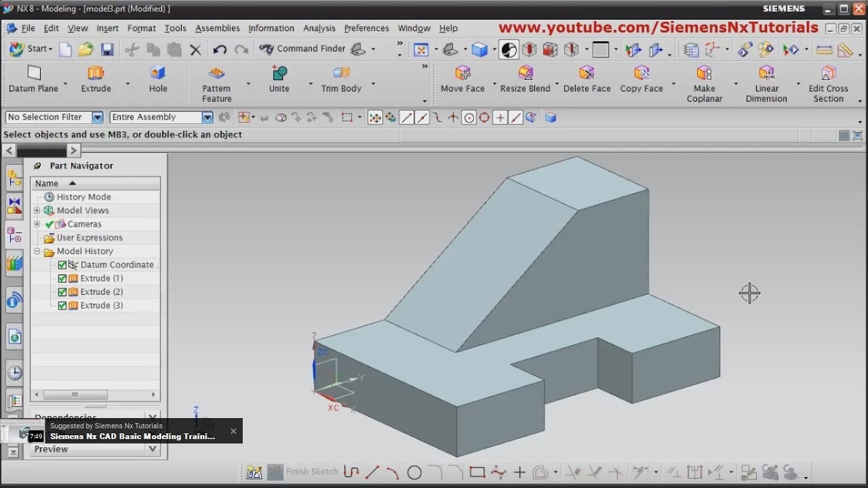Expand the Model Views node

37,211
